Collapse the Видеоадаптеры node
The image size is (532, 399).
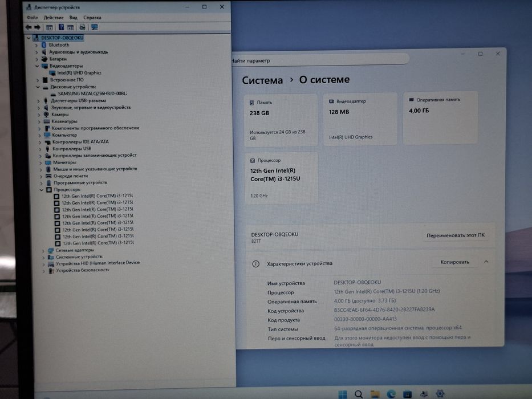(x=37, y=66)
